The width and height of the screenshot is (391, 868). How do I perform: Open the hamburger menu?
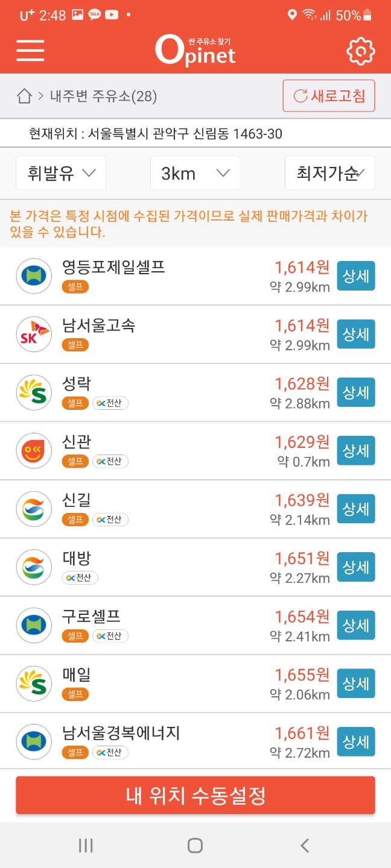[x=30, y=51]
